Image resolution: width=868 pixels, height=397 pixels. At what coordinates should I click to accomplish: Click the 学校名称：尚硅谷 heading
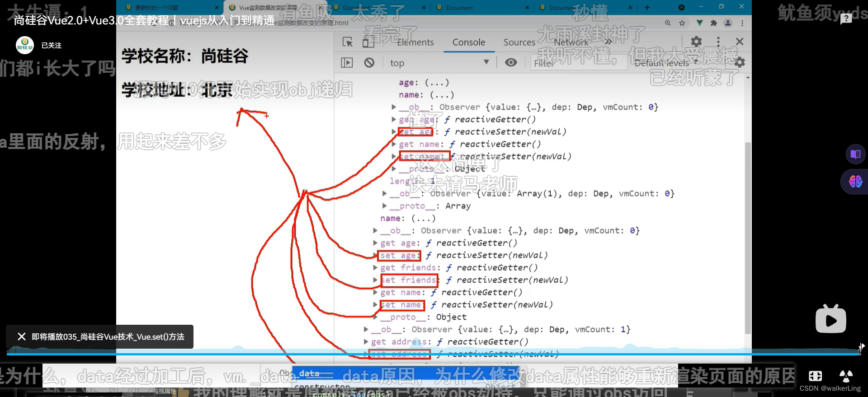[x=185, y=56]
